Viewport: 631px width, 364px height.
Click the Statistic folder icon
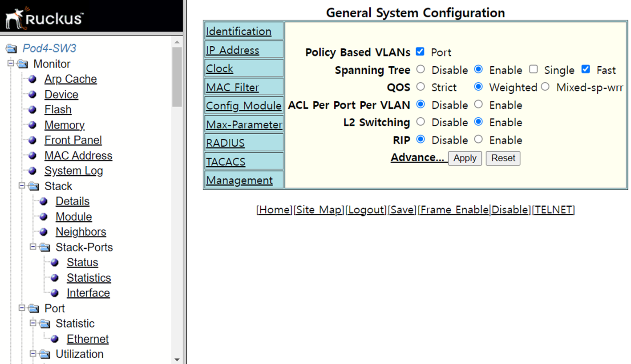(44, 324)
